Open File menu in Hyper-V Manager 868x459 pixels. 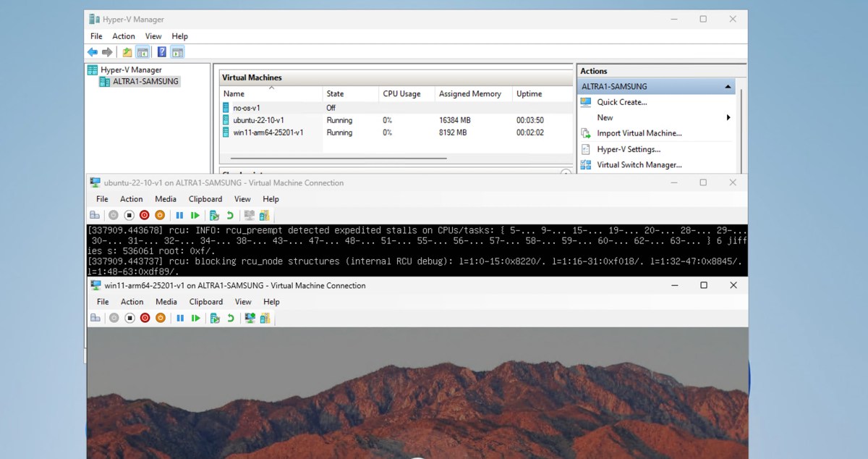click(96, 36)
